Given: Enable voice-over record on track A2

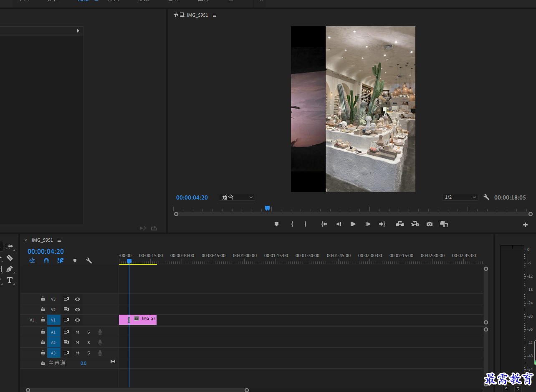Looking at the screenshot, I should point(100,342).
